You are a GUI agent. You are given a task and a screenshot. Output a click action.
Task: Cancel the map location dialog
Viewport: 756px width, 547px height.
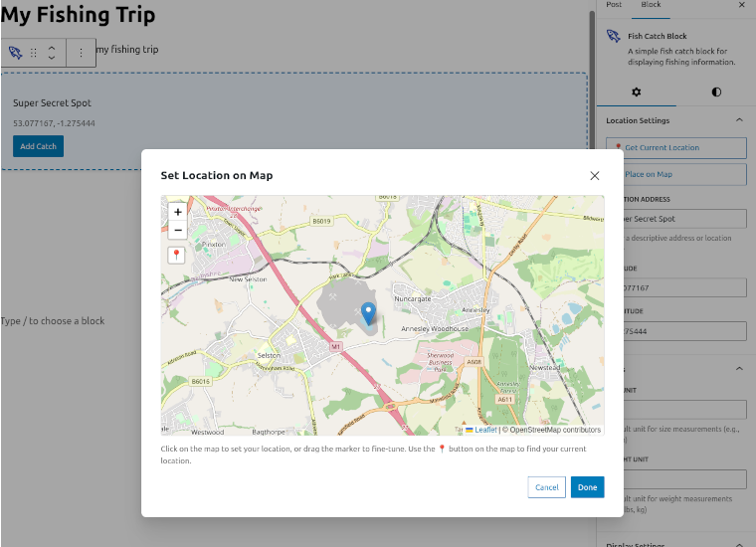(546, 487)
